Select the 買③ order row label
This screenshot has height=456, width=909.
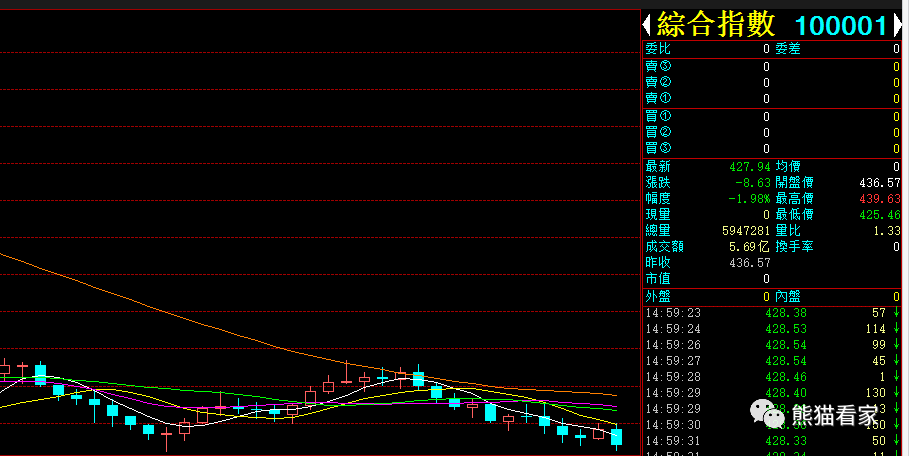(x=658, y=148)
